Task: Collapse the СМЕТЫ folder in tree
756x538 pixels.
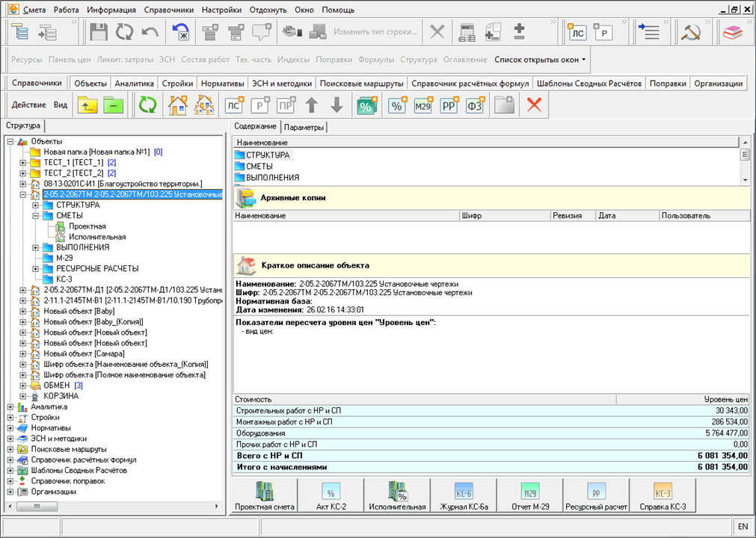Action: click(36, 216)
